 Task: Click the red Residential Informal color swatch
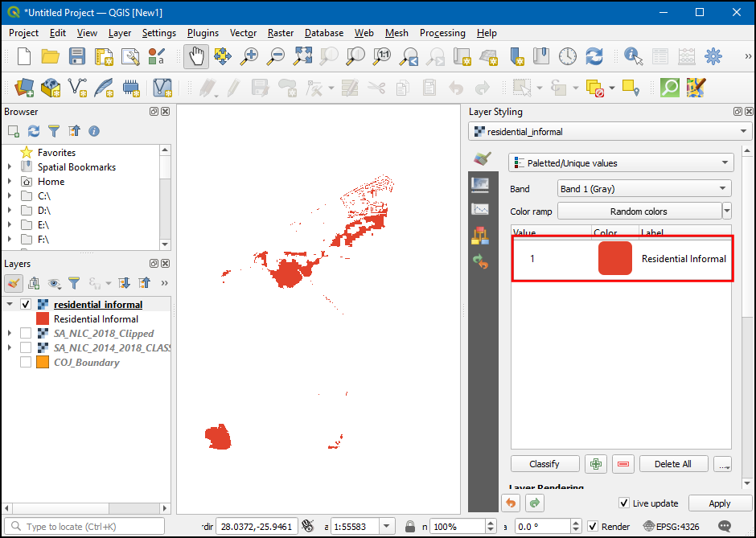click(x=614, y=259)
